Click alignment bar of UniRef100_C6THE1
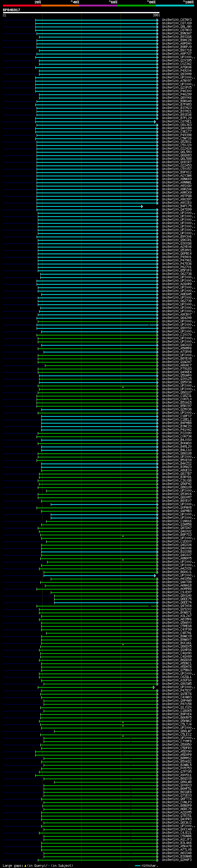 click(x=96, y=121)
